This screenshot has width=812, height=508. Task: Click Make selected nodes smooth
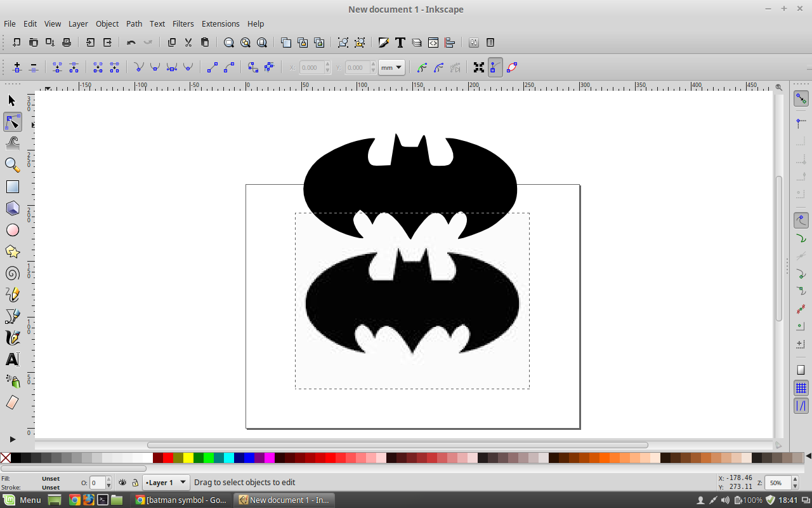coord(155,67)
